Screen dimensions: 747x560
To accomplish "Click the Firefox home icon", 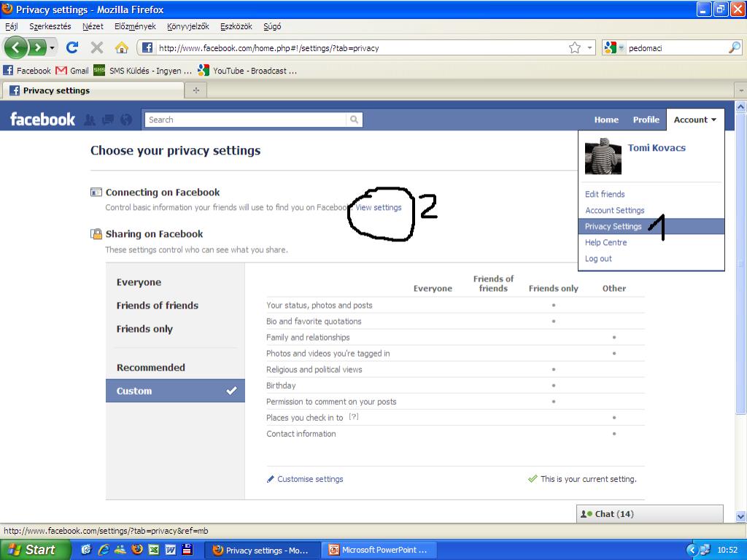I will pos(121,47).
